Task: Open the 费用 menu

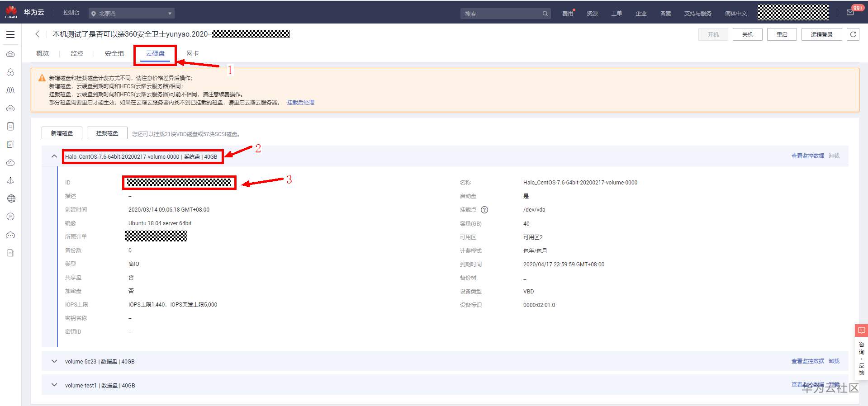Action: coord(568,14)
